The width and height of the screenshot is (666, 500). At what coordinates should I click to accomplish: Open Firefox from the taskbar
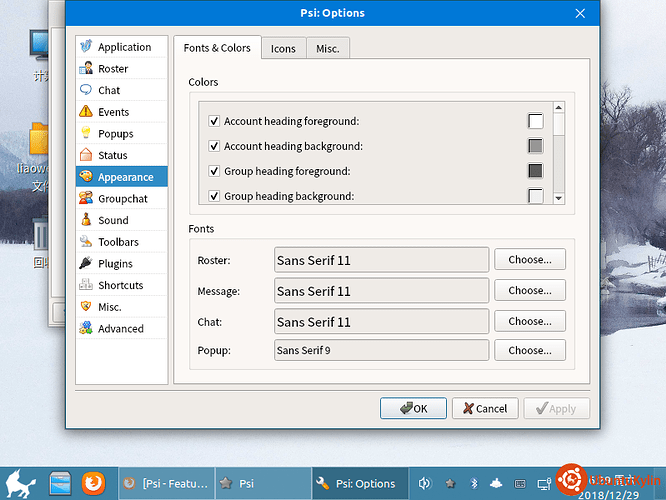point(93,483)
